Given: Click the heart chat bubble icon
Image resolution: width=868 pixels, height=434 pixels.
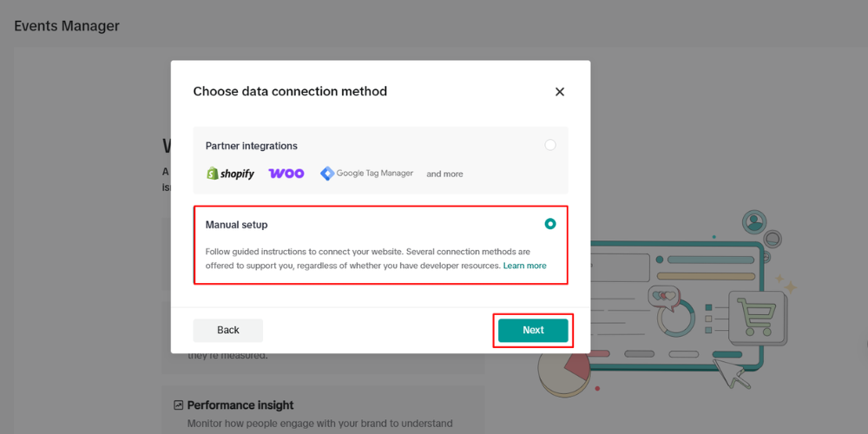Looking at the screenshot, I should coord(664,297).
